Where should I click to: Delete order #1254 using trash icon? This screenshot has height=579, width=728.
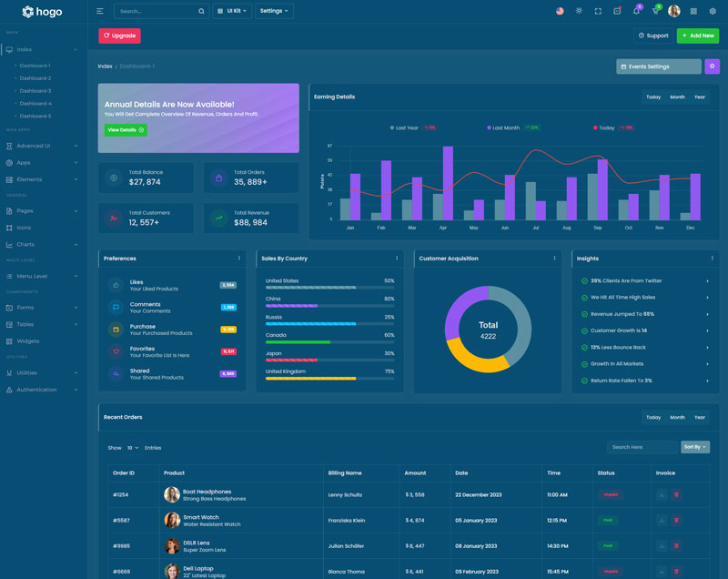pos(676,494)
